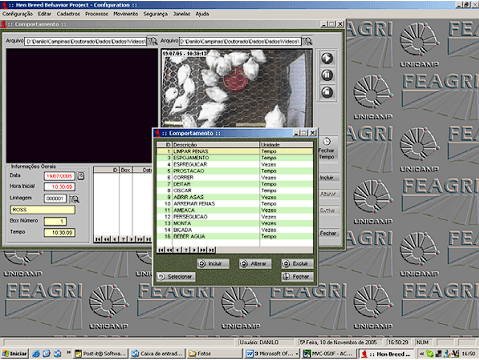Start video playback with the play button
This screenshot has width=479, height=360.
click(327, 58)
